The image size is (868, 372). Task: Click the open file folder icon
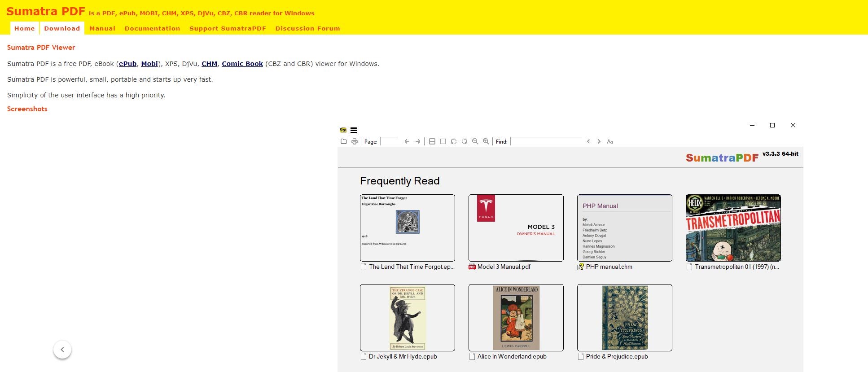[x=344, y=141]
